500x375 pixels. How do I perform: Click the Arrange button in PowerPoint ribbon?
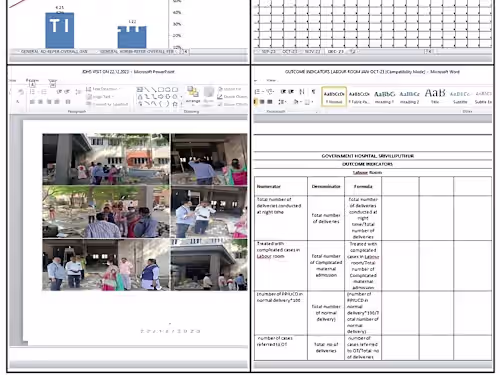pyautogui.click(x=192, y=95)
